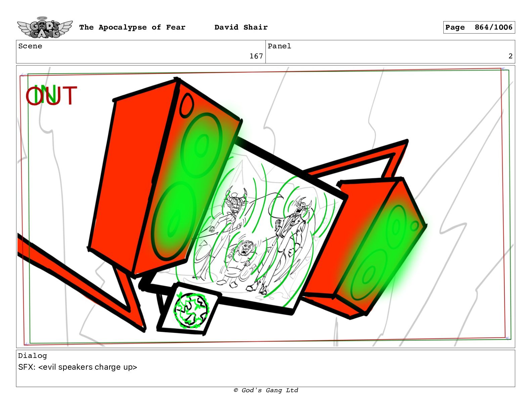Select the "SFX: <evil speakers charge up>" line

click(x=78, y=367)
